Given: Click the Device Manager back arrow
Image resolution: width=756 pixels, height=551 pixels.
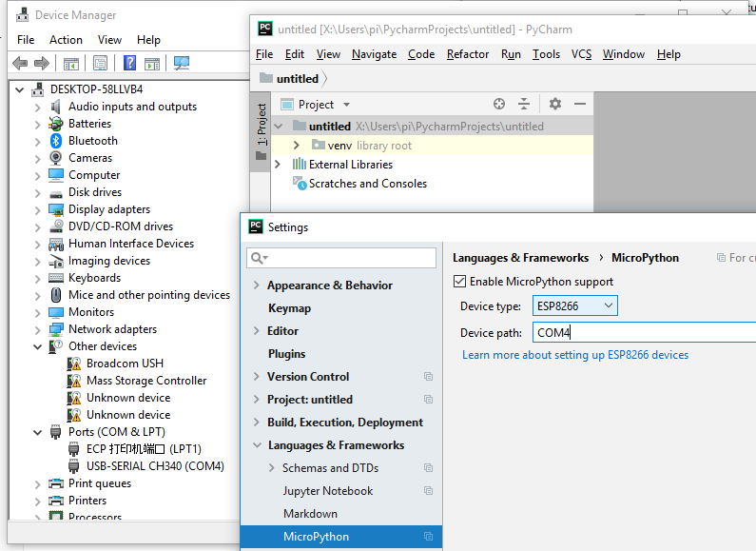Looking at the screenshot, I should pyautogui.click(x=19, y=64).
